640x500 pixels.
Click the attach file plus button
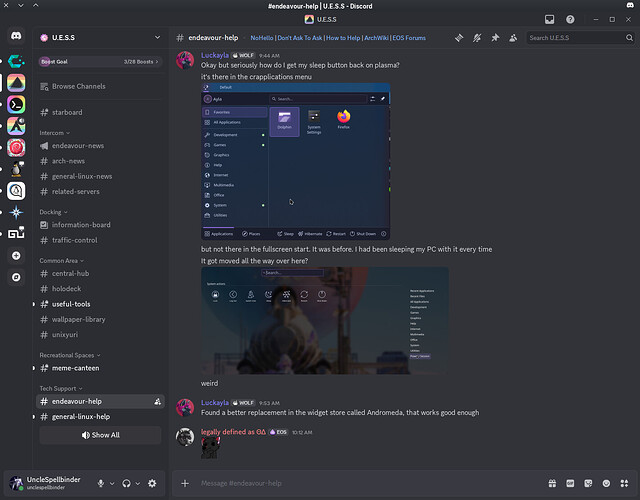coord(185,483)
